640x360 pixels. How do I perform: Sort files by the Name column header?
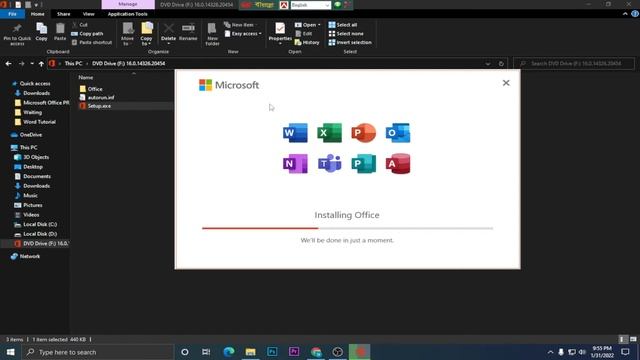coord(86,77)
